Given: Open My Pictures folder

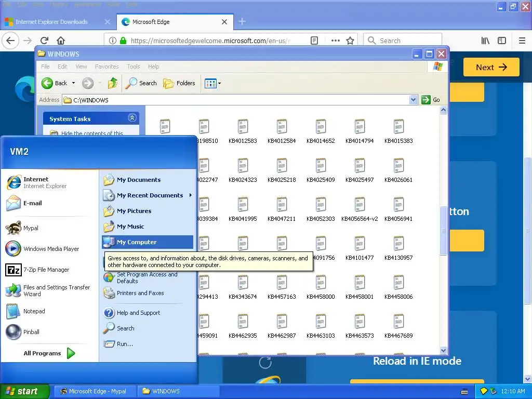Looking at the screenshot, I should coord(127,211).
